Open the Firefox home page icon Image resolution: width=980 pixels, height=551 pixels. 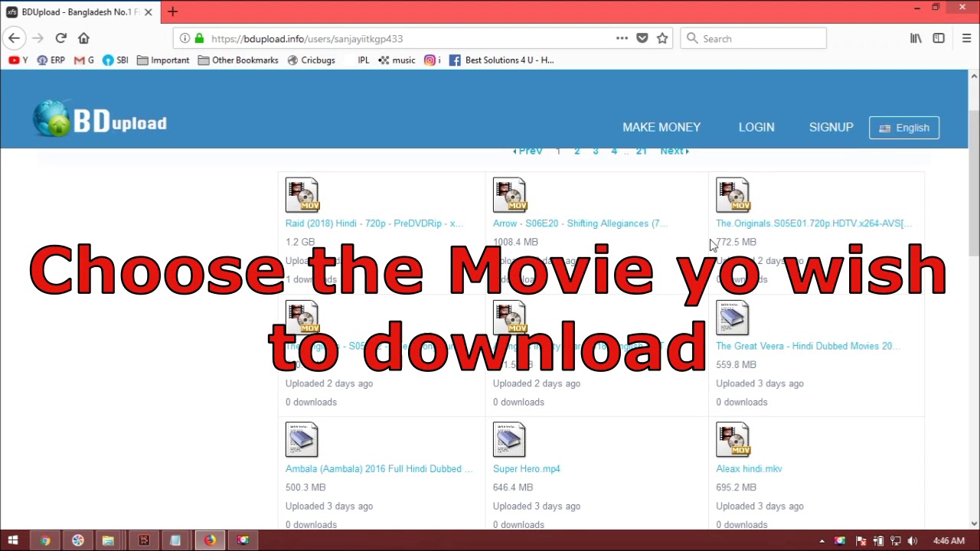(83, 38)
